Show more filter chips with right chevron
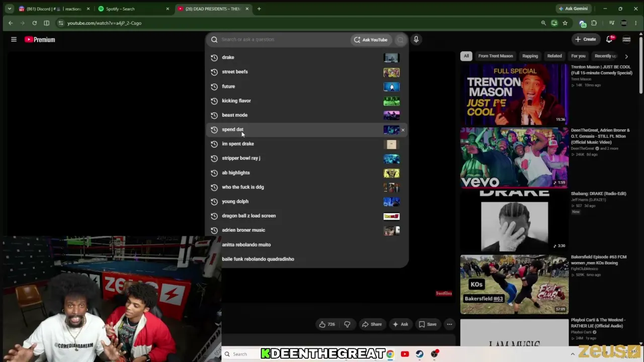This screenshot has width=644, height=362. pos(626,56)
